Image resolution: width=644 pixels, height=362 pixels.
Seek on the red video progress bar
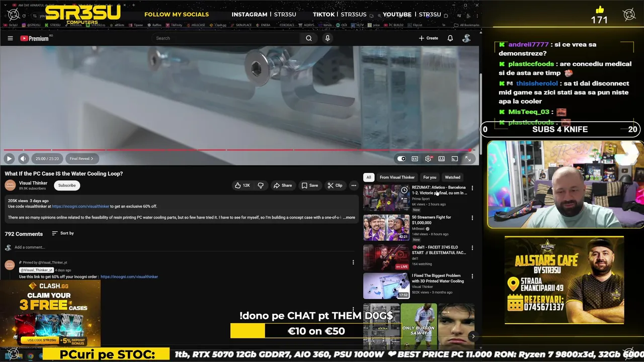pyautogui.click(x=238, y=150)
